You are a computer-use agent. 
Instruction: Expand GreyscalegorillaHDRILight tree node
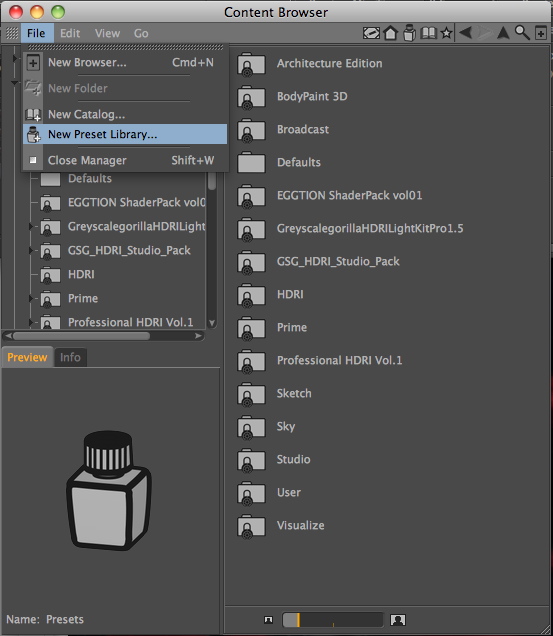(x=31, y=226)
